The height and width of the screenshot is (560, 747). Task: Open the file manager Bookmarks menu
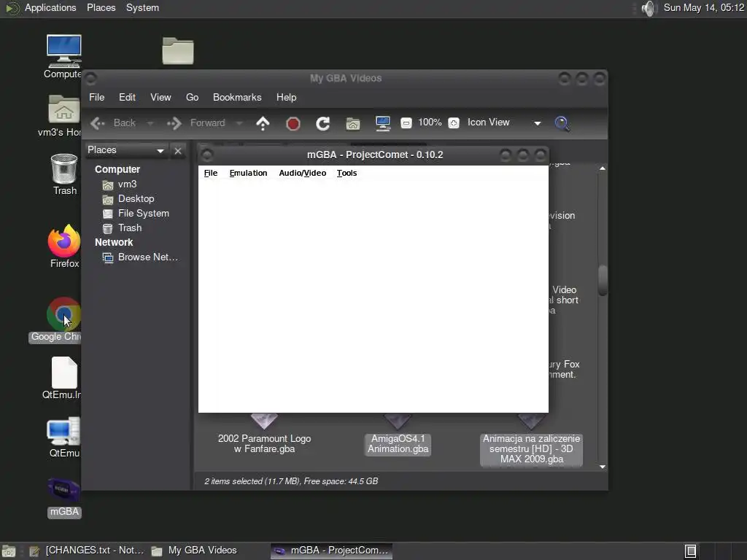point(237,97)
